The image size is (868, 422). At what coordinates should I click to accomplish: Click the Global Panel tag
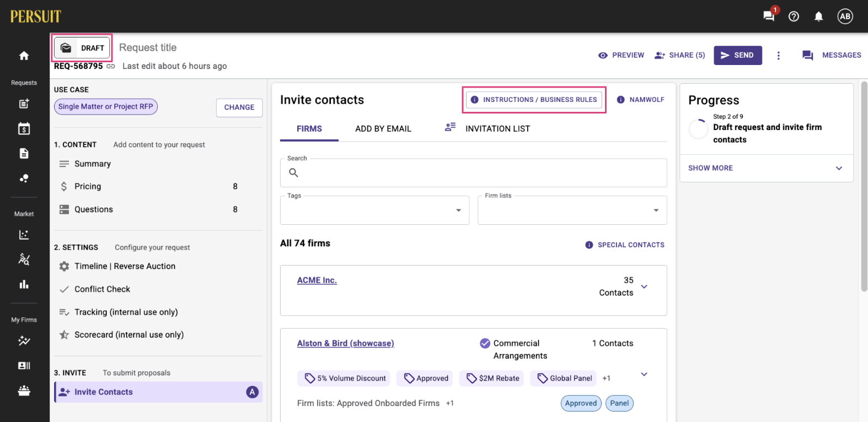click(564, 378)
